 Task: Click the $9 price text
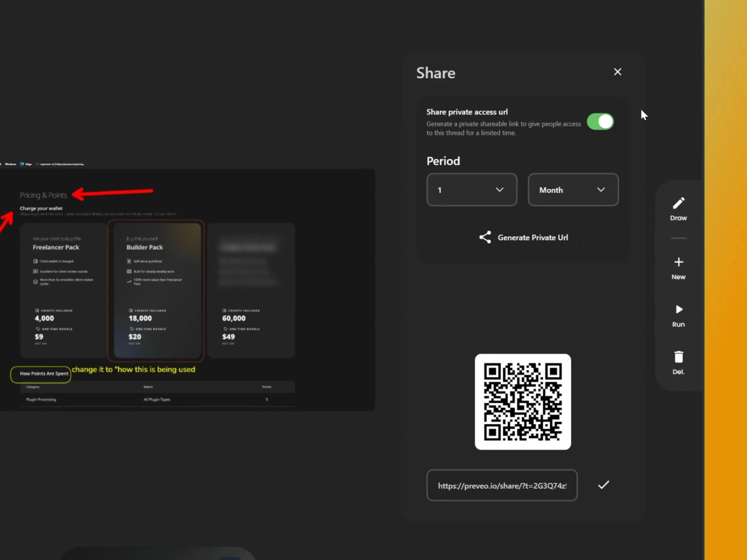pyautogui.click(x=39, y=336)
